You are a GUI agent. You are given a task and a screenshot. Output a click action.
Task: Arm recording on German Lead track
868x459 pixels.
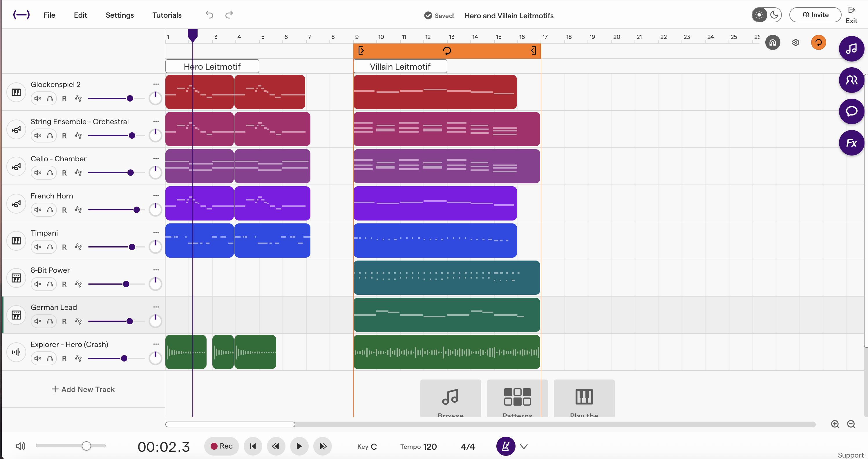coord(64,321)
